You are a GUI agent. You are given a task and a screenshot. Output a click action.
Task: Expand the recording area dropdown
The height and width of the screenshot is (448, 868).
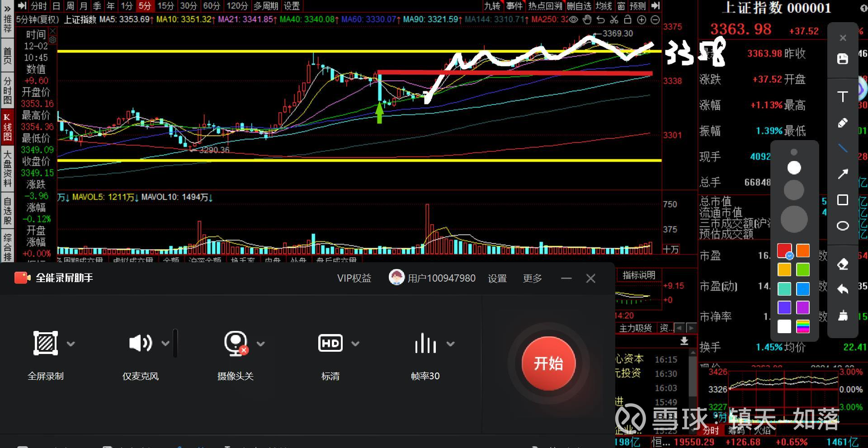(x=71, y=344)
